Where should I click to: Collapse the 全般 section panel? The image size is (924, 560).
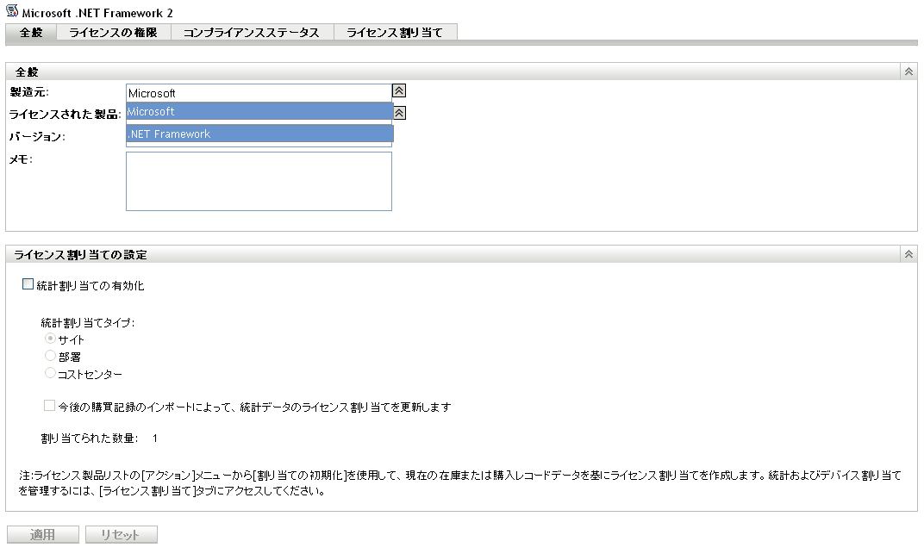pyautogui.click(x=908, y=72)
